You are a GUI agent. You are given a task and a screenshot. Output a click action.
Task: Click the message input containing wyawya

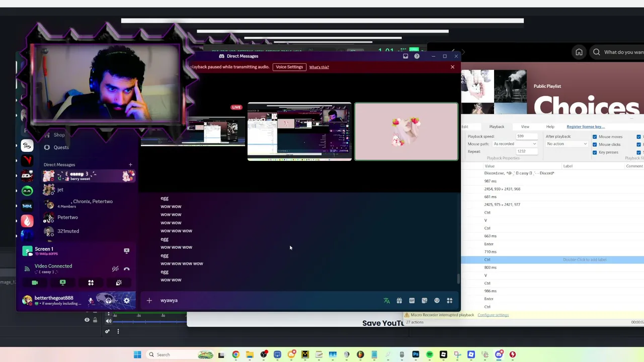pos(269,301)
